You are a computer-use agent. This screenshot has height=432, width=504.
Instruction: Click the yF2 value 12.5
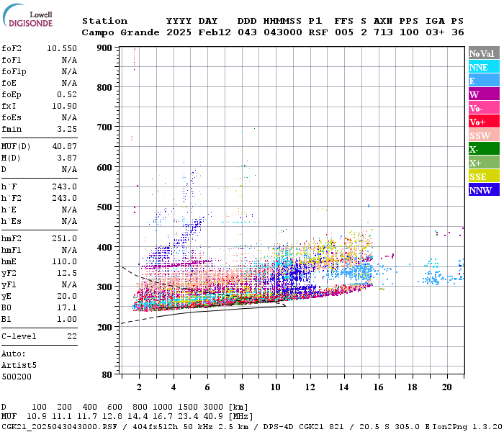[x=67, y=273]
